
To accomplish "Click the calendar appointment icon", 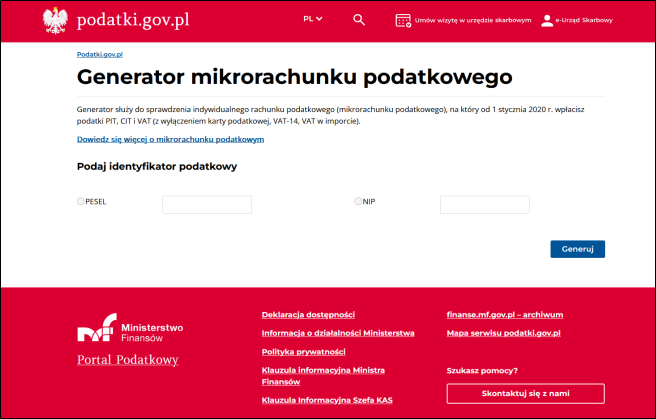I will click(403, 20).
